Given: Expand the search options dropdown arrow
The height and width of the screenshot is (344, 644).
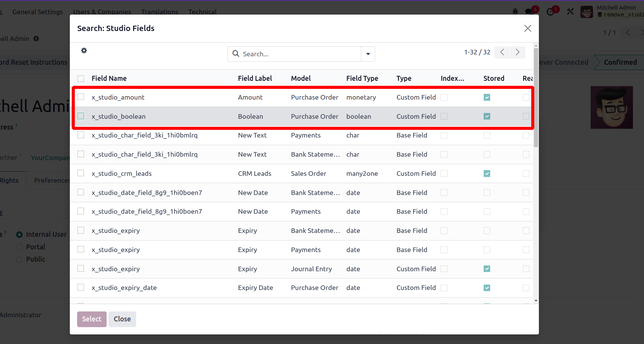Looking at the screenshot, I should coord(368,54).
